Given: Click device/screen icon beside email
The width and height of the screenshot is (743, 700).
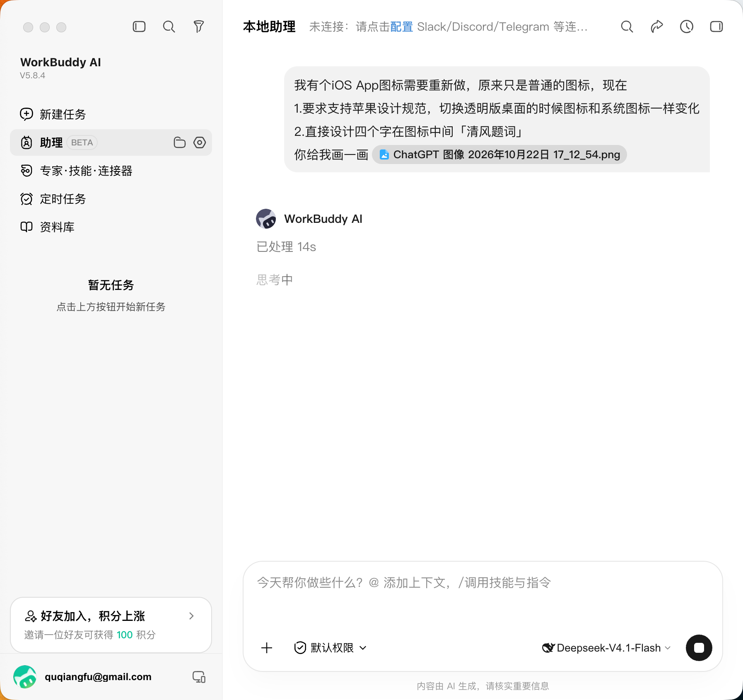Looking at the screenshot, I should (x=199, y=677).
